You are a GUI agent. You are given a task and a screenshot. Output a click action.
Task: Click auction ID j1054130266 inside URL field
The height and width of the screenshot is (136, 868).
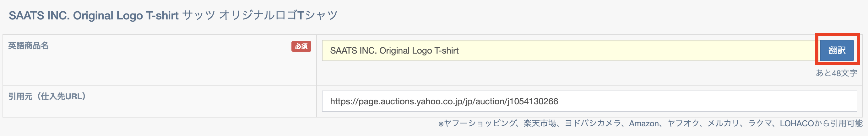point(532,101)
